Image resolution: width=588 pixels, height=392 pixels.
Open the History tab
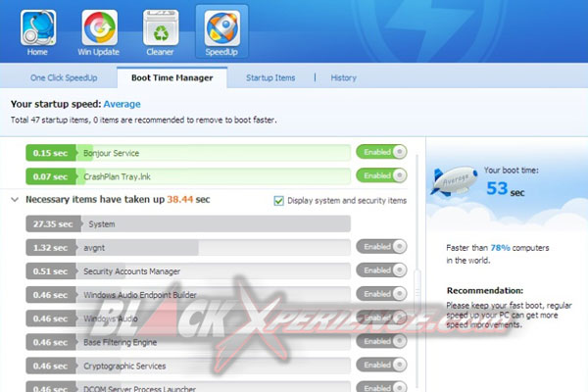pos(343,78)
